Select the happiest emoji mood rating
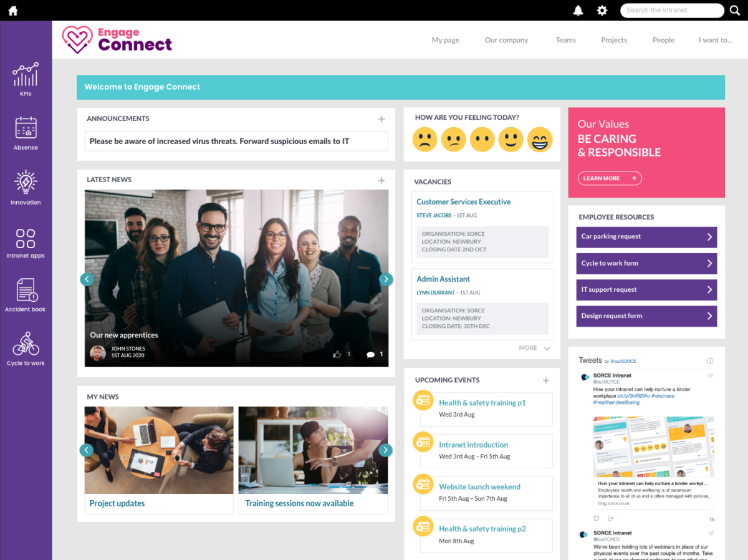 point(540,139)
